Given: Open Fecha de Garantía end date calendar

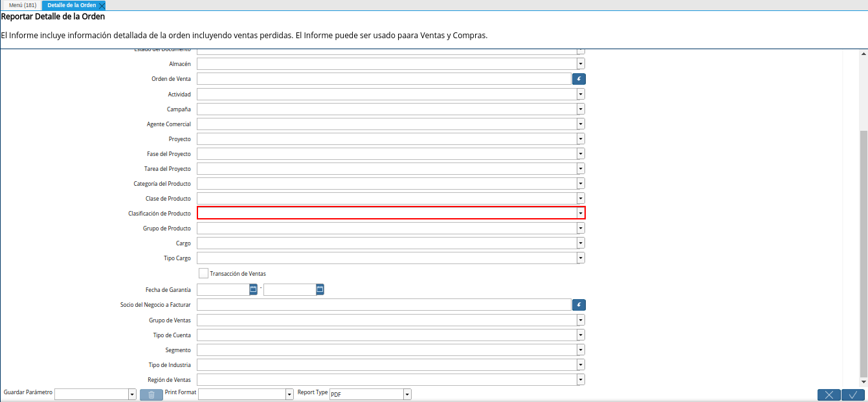Looking at the screenshot, I should coord(320,289).
